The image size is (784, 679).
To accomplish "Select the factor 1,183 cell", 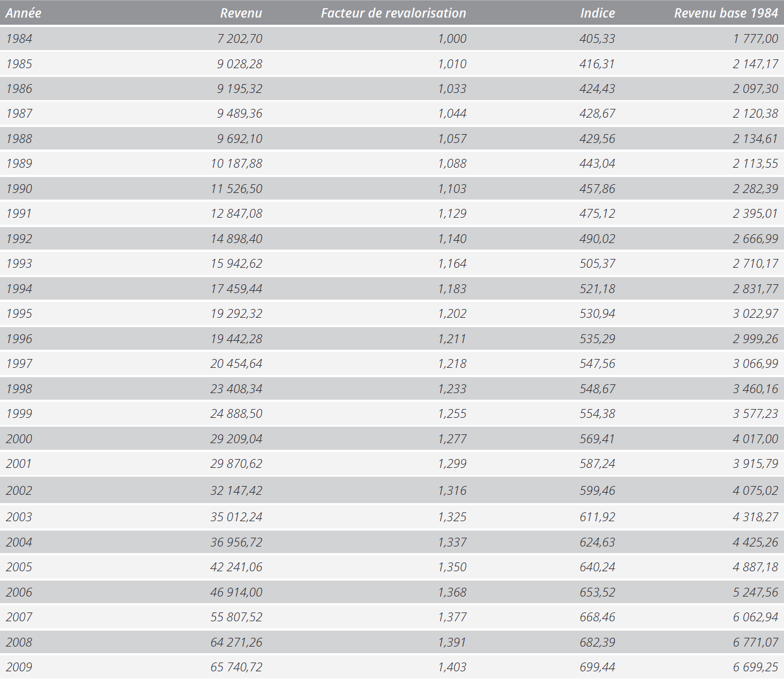I will 452,289.
